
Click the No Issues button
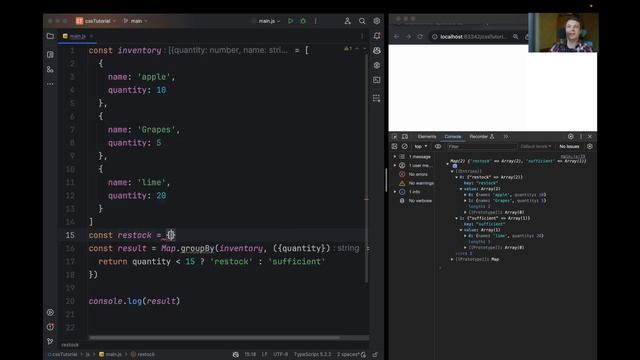coord(569,147)
